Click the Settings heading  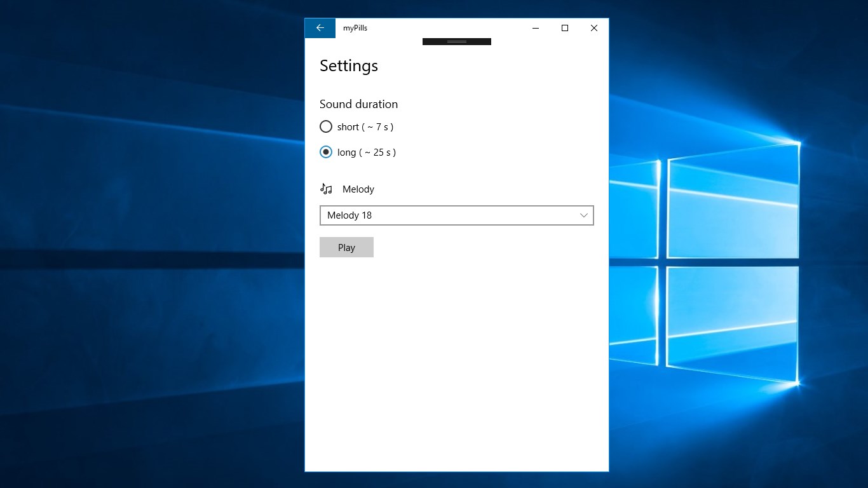(348, 65)
